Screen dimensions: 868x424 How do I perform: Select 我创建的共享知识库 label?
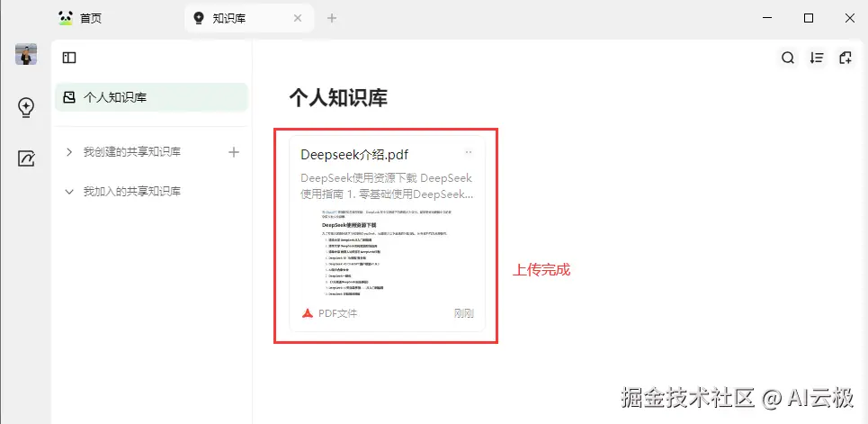131,152
